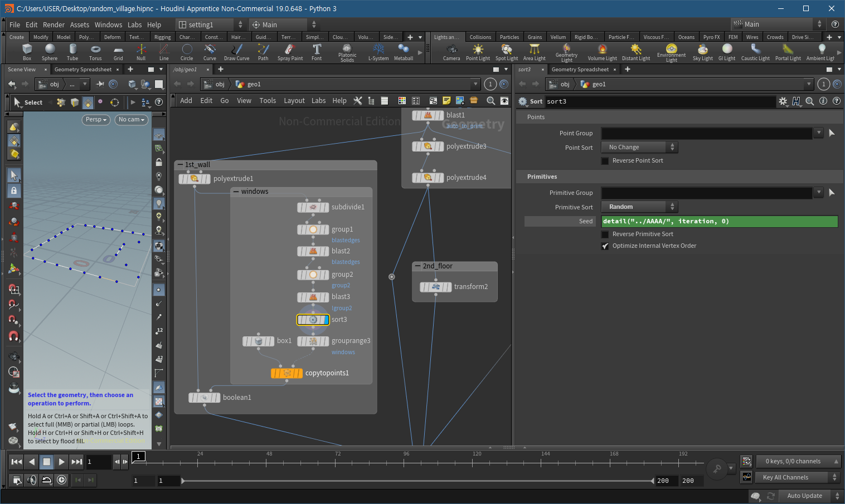845x504 pixels.
Task: Open the Sort parameter gear menu
Action: tap(783, 101)
